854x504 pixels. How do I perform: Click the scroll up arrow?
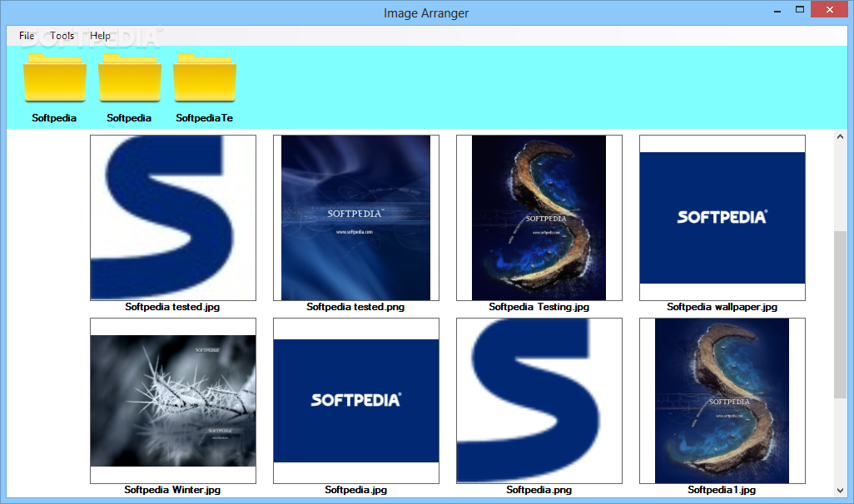[x=840, y=136]
